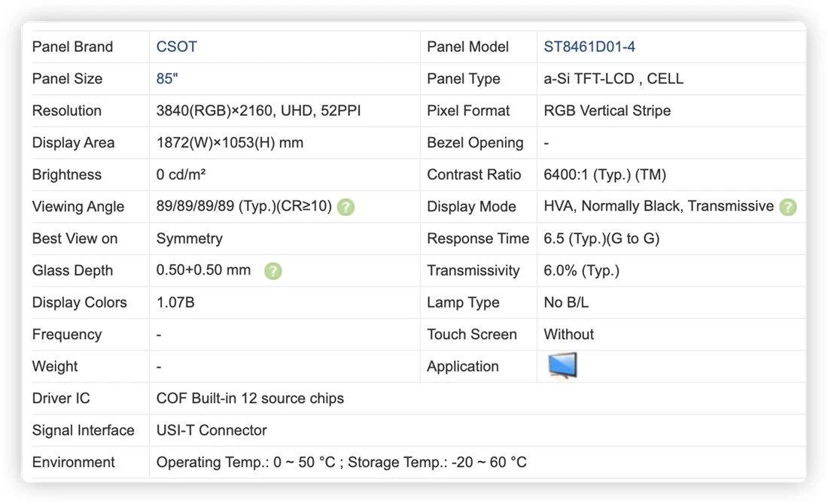This screenshot has height=504, width=828.
Task: Click the Contrast Ratio 6400:1 value
Action: pos(604,175)
